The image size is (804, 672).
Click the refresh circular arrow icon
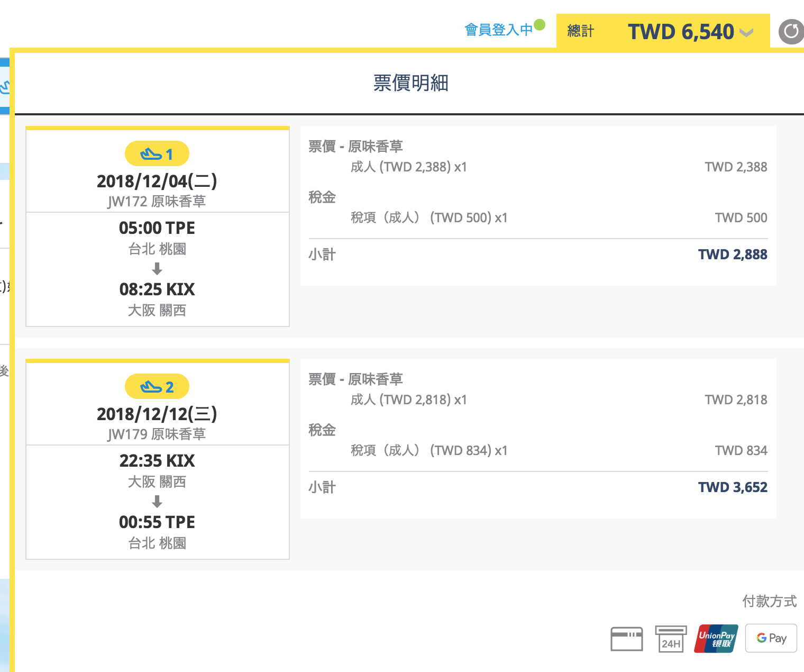(791, 31)
